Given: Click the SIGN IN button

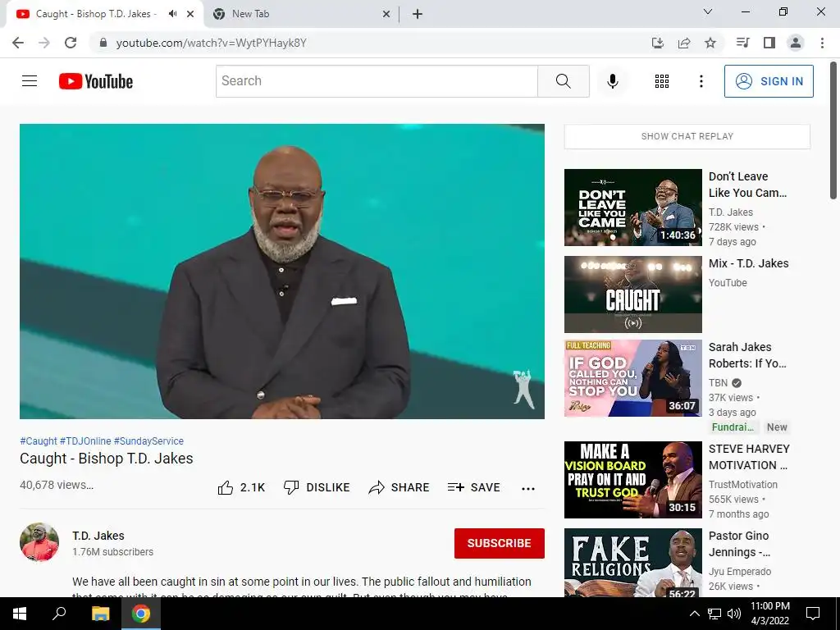Looking at the screenshot, I should pos(769,81).
